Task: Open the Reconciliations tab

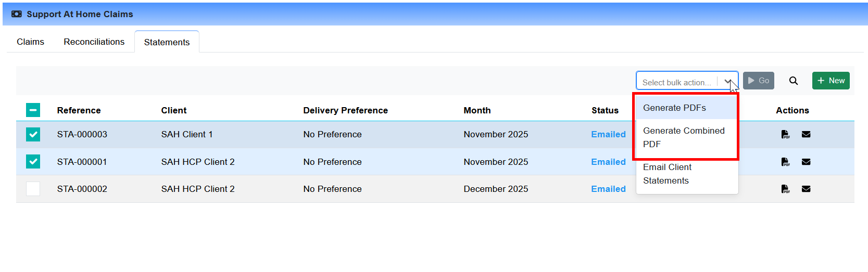Action: [94, 42]
